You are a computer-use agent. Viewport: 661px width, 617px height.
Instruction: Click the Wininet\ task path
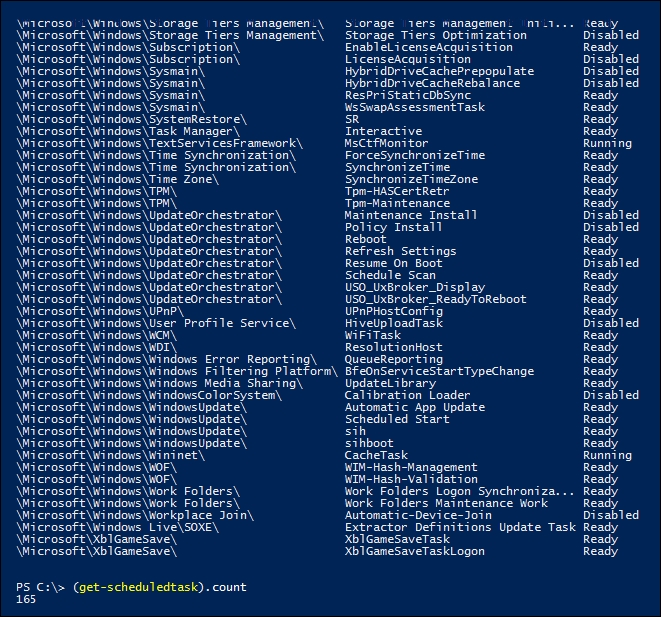coord(110,456)
